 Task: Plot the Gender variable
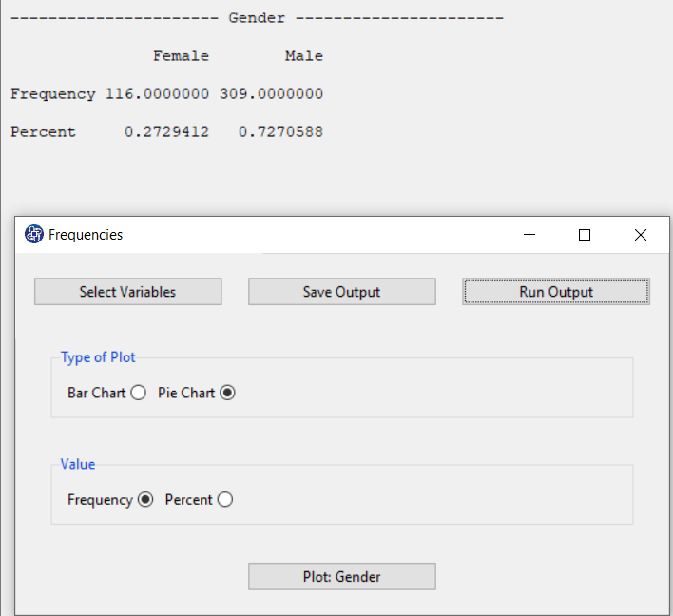click(341, 576)
